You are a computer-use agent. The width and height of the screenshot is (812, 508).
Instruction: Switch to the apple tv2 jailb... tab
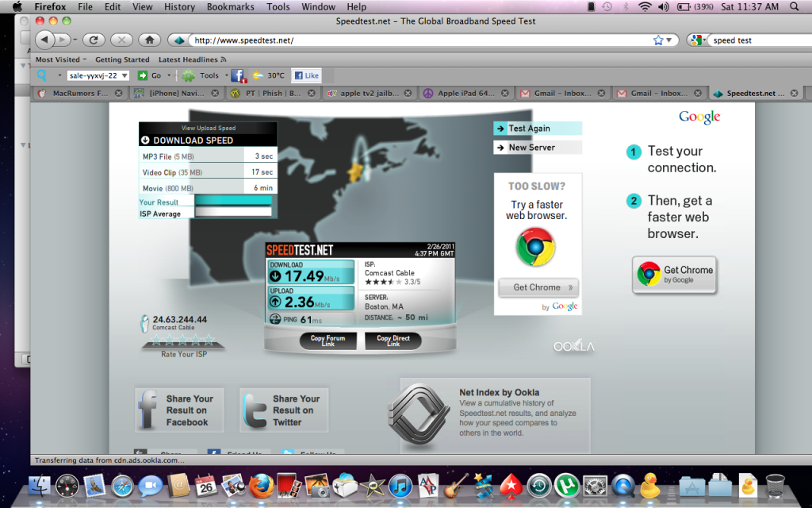point(370,94)
